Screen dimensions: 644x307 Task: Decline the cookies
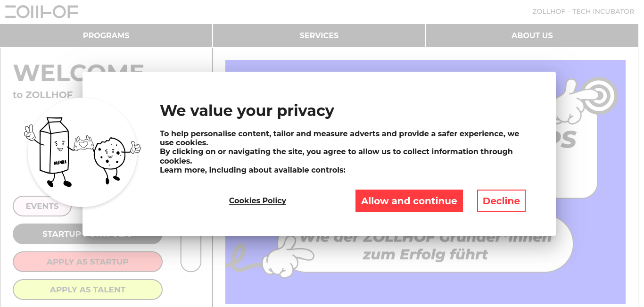pos(501,201)
